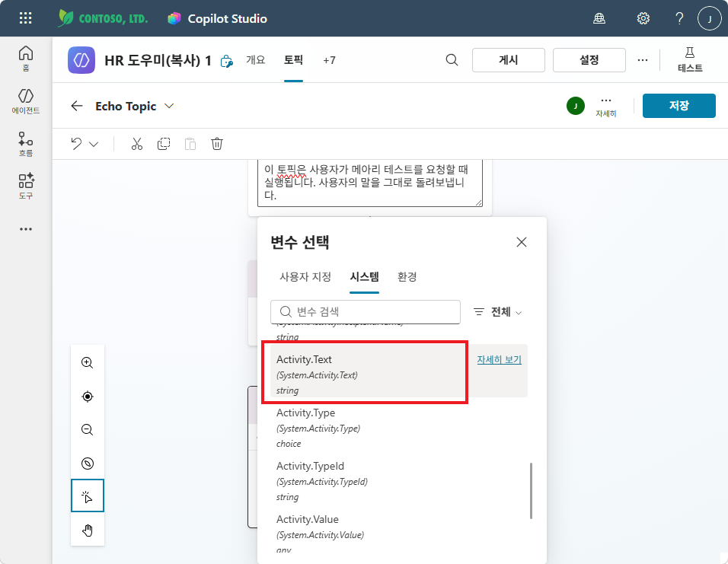Open the app launcher waffle menu

(x=26, y=18)
